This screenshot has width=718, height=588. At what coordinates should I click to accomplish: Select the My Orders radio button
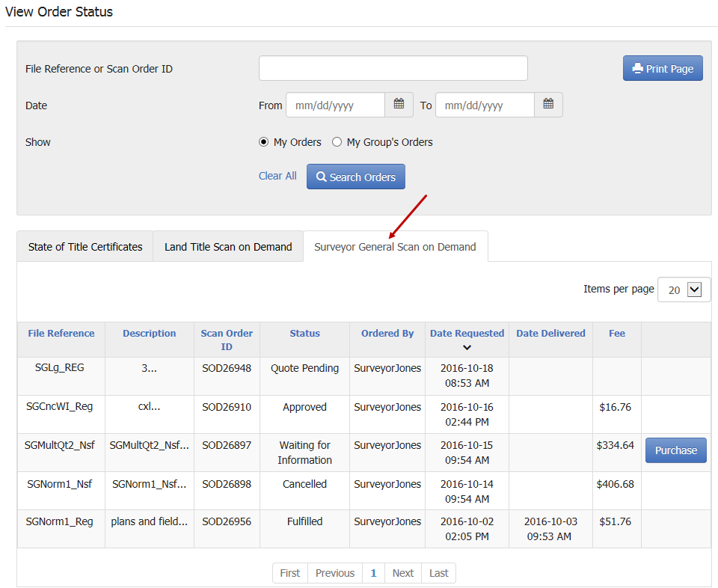pos(263,141)
